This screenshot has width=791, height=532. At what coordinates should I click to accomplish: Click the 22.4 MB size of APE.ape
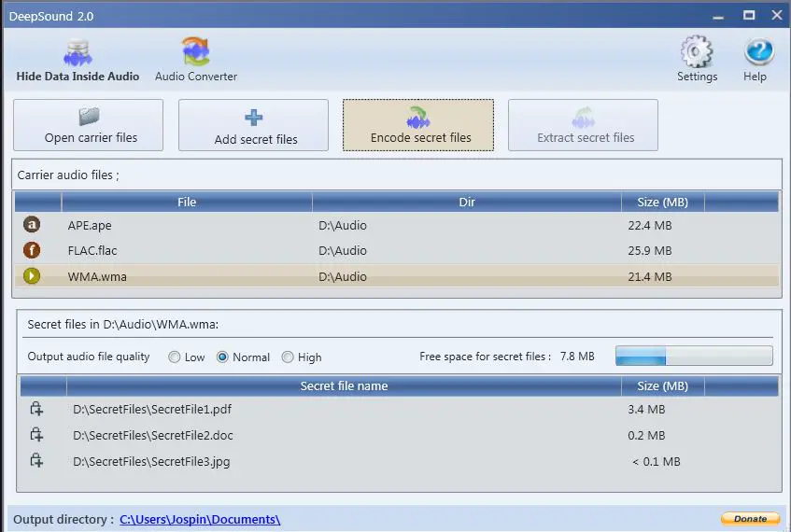coord(650,226)
